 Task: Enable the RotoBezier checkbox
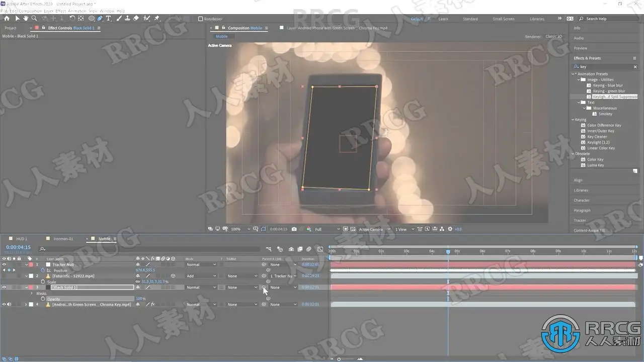(x=200, y=19)
